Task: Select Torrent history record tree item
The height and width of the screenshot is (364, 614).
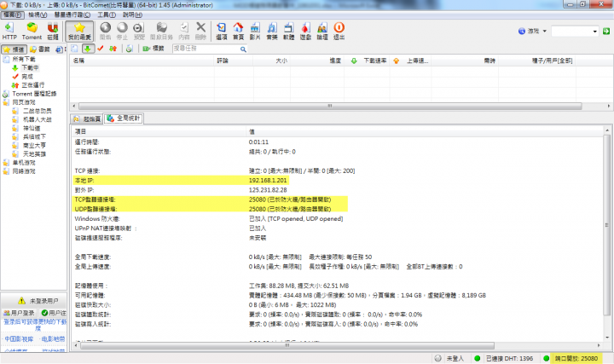Action: 34,94
